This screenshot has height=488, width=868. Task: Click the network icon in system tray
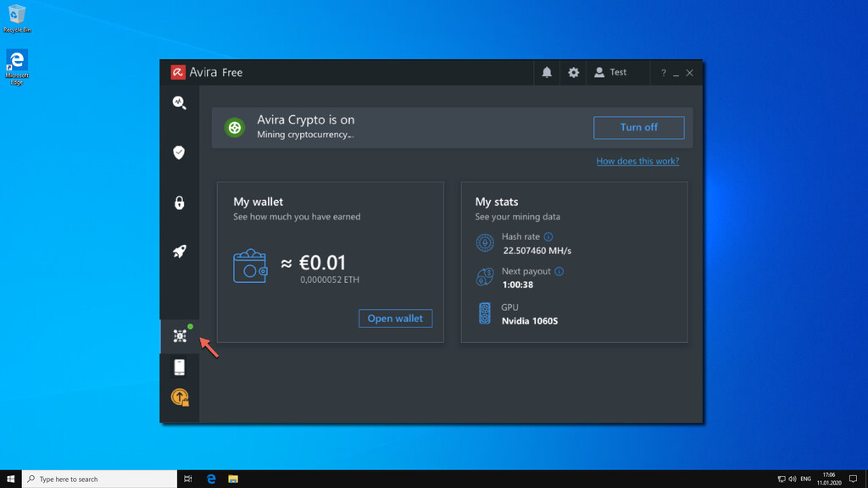tap(781, 480)
